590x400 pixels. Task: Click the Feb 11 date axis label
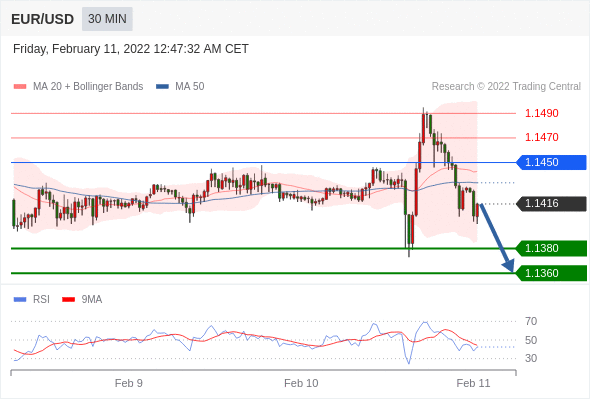coord(473,383)
